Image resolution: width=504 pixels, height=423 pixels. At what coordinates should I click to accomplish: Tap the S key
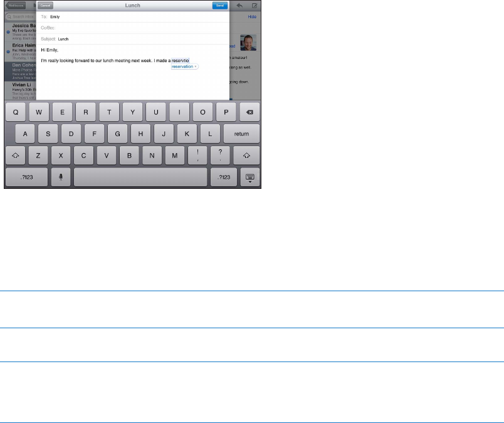pos(48,134)
